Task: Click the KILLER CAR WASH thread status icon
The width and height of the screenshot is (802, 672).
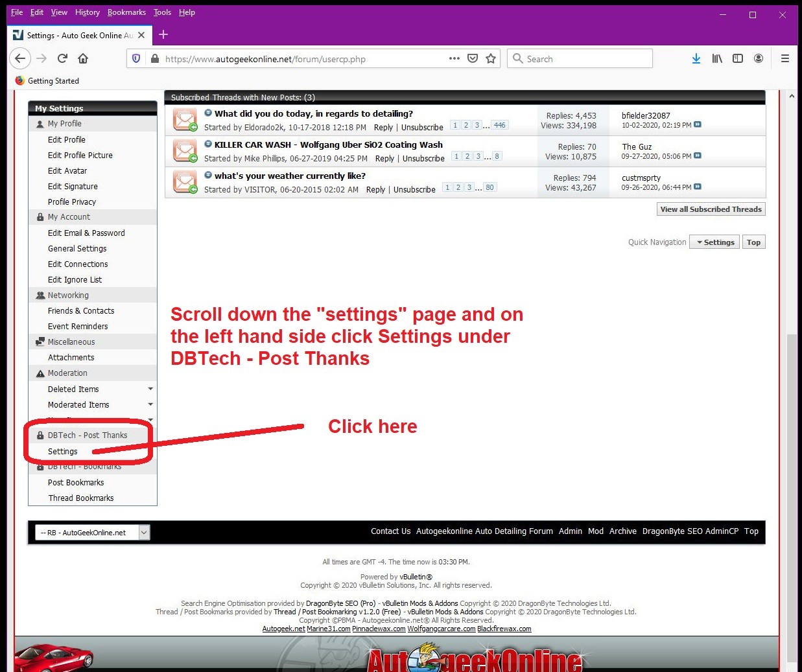Action: [x=185, y=151]
